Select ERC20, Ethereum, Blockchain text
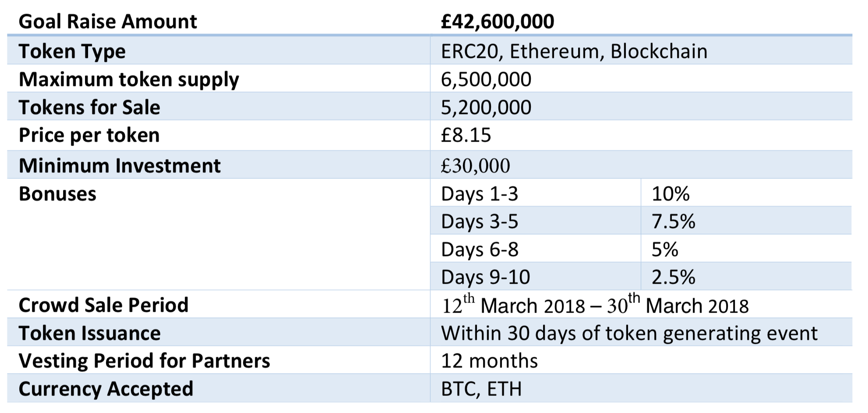The image size is (868, 413). (x=574, y=51)
